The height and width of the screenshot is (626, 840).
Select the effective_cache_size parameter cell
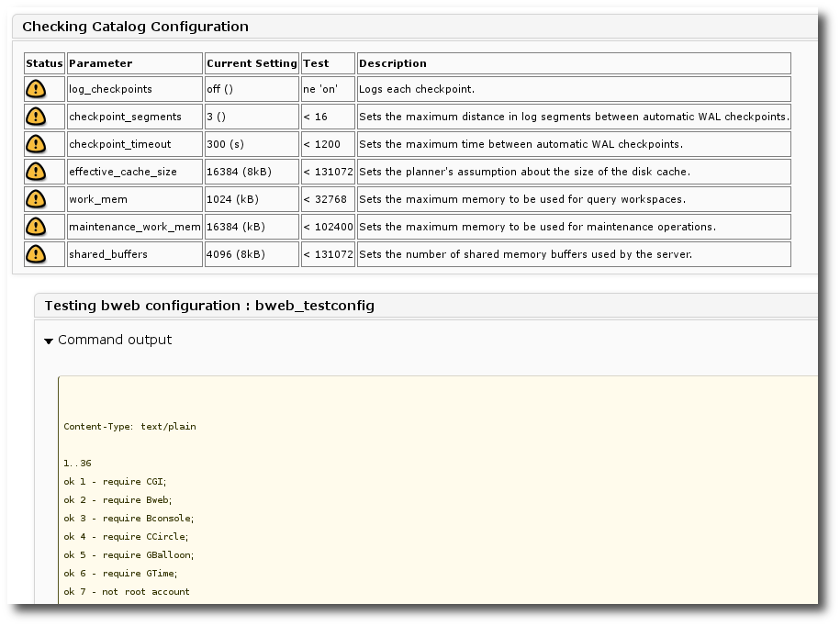tap(134, 172)
